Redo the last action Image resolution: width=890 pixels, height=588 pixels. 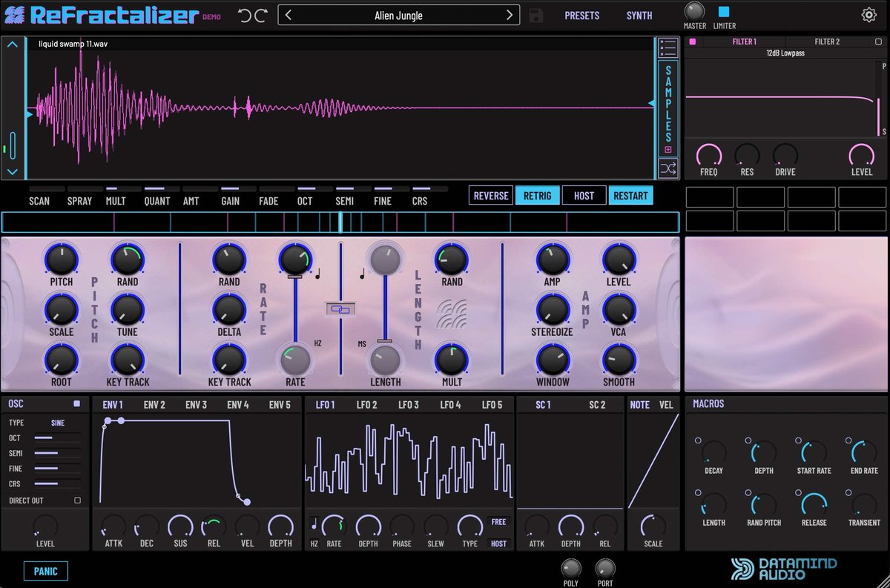260,14
